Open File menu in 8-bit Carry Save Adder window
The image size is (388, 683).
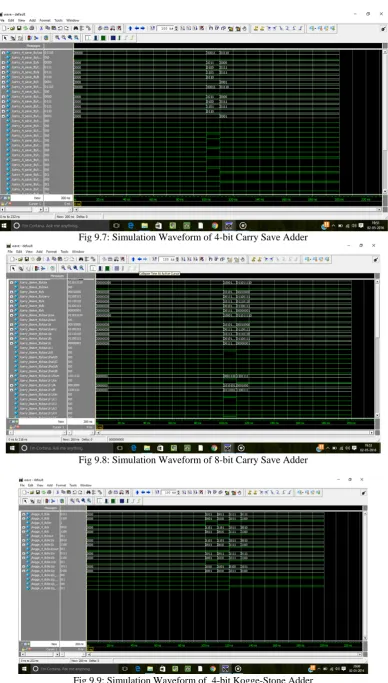[10, 251]
